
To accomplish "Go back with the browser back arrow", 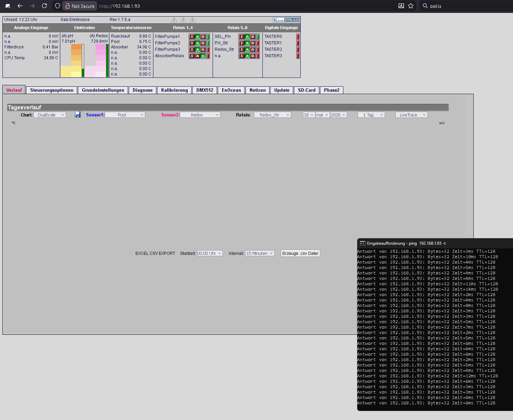I will [x=20, y=6].
